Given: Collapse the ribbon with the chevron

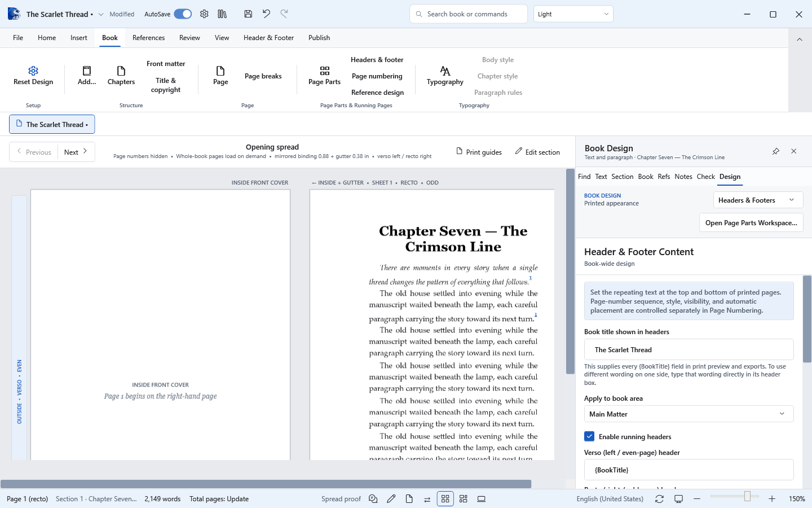Looking at the screenshot, I should 799,39.
